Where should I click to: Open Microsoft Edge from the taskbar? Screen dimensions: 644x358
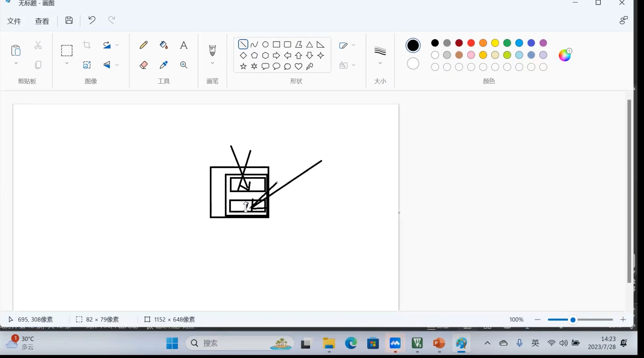point(351,343)
